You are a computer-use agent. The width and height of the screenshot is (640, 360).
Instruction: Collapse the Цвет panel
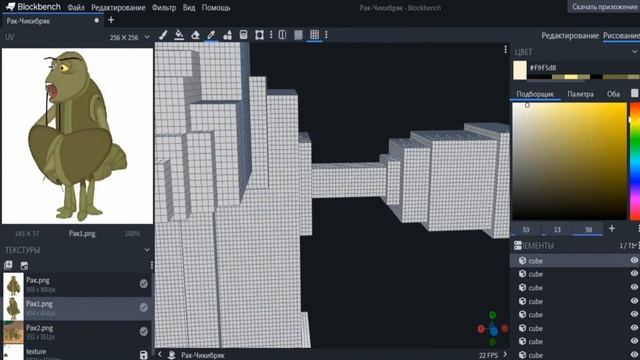635,52
